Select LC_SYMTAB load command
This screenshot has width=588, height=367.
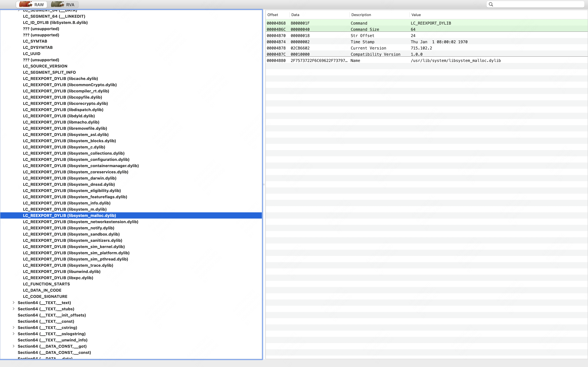point(35,41)
